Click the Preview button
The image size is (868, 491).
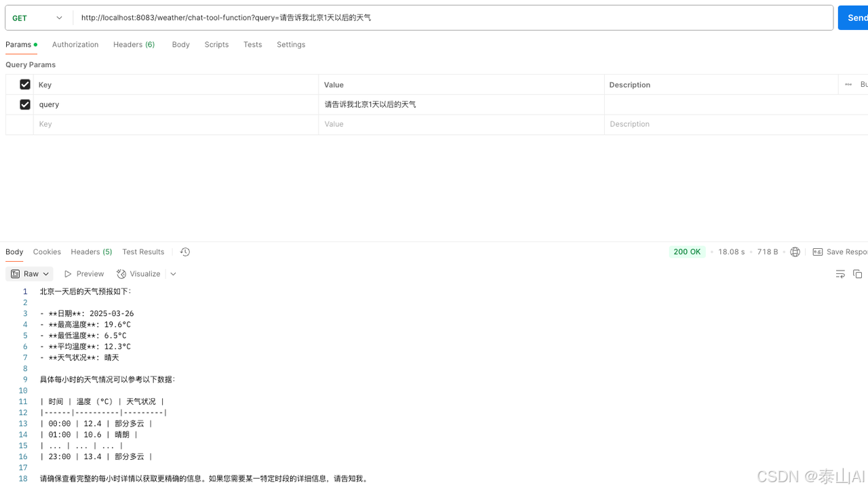[x=84, y=274]
